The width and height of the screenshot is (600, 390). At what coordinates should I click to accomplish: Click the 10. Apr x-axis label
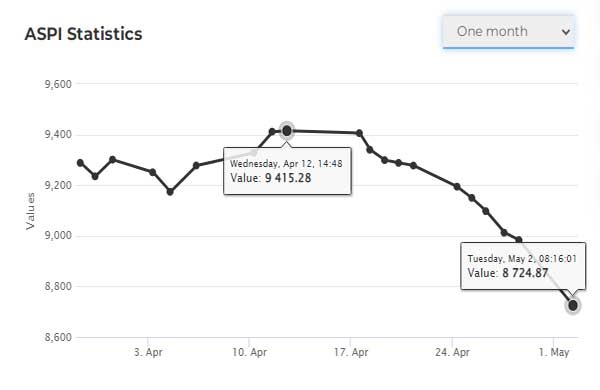[249, 352]
